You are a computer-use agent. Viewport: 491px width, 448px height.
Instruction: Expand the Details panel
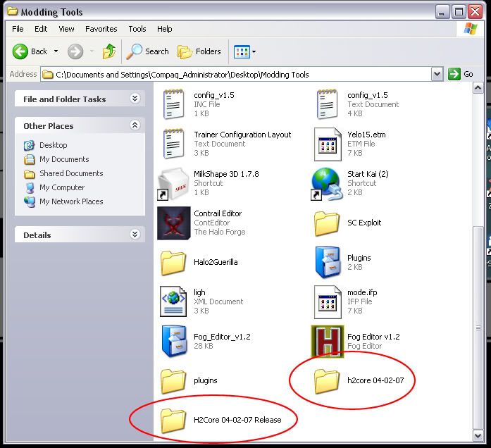(x=135, y=235)
